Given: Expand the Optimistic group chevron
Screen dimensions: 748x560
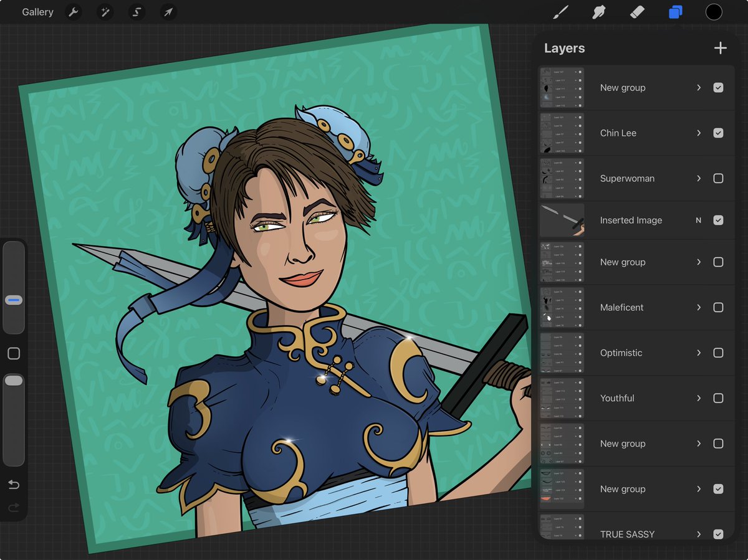Looking at the screenshot, I should [699, 353].
